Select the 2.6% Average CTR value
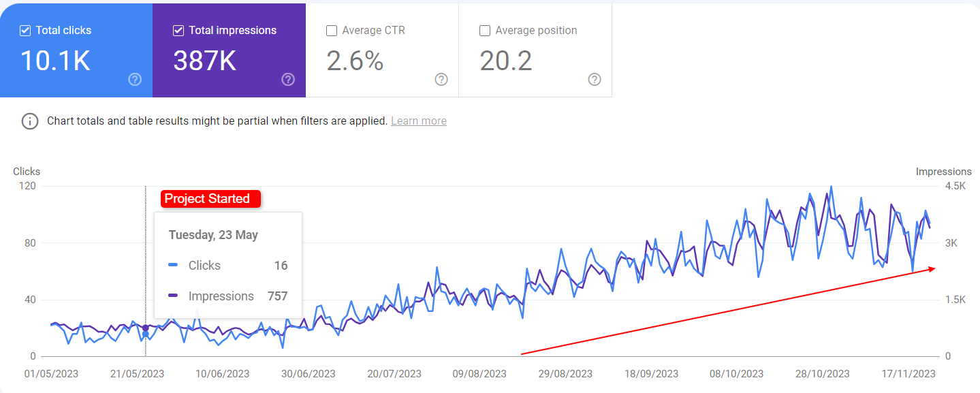The height and width of the screenshot is (393, 980). [355, 61]
